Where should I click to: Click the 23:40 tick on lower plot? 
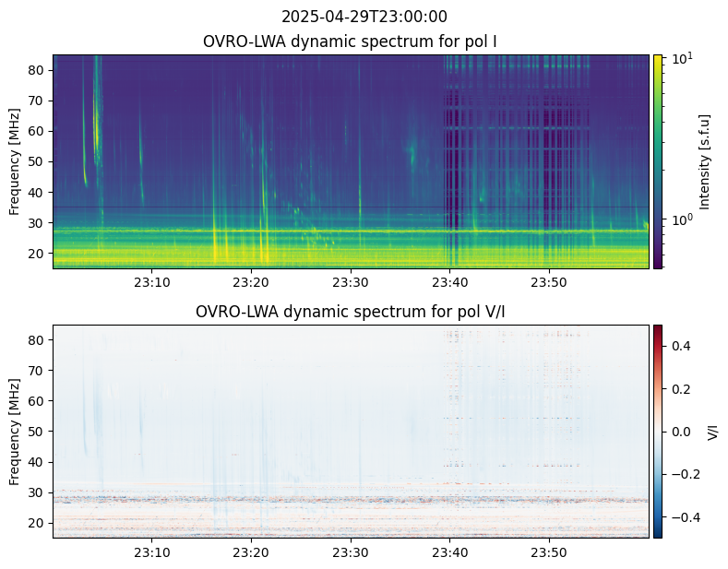pos(450,552)
